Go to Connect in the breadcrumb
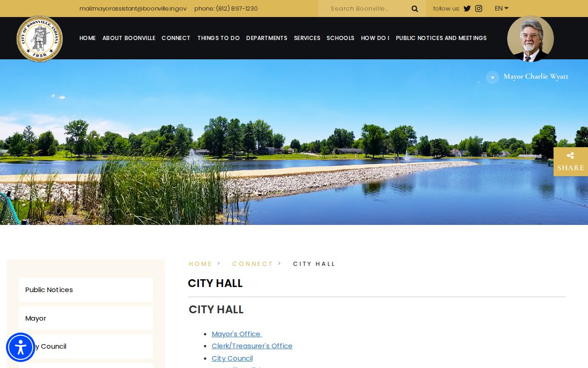This screenshot has width=588, height=368. 252,264
